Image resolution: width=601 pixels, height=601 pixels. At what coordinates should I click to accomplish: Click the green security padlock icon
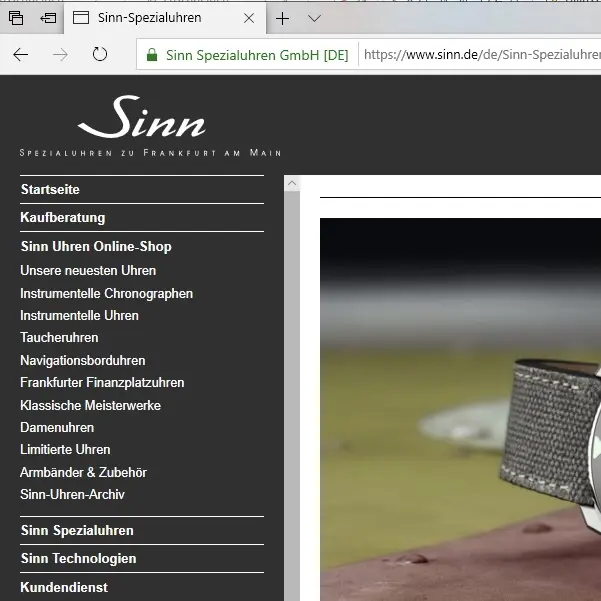tap(152, 55)
